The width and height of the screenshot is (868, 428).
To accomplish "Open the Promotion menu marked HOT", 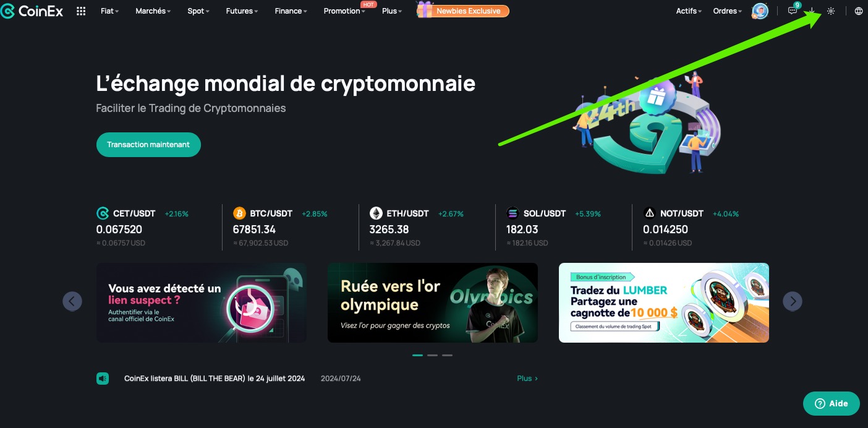I will 344,11.
